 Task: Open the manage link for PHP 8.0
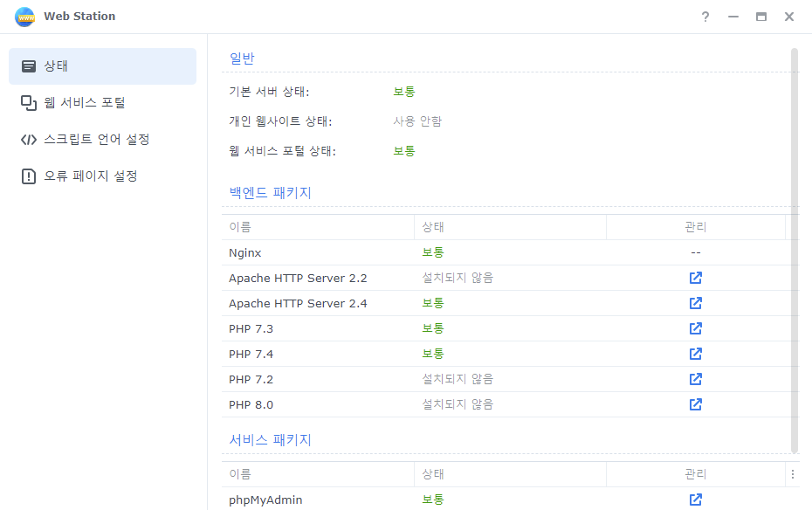(x=696, y=405)
